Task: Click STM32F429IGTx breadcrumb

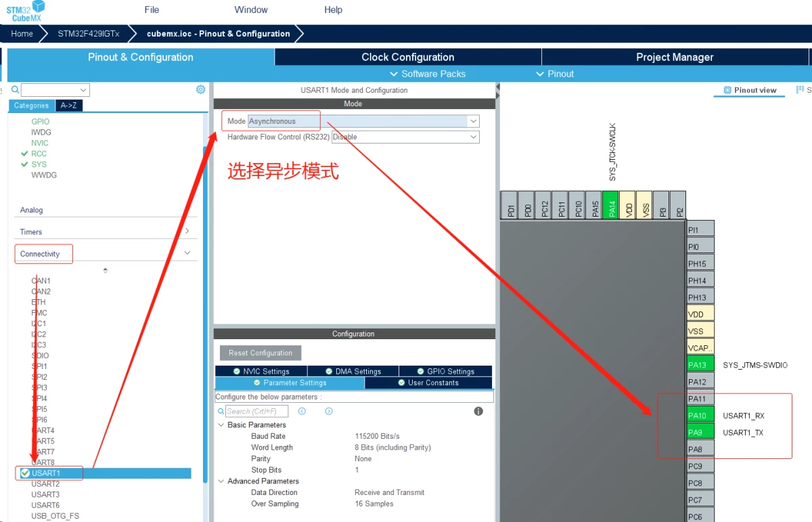Action: [88, 34]
